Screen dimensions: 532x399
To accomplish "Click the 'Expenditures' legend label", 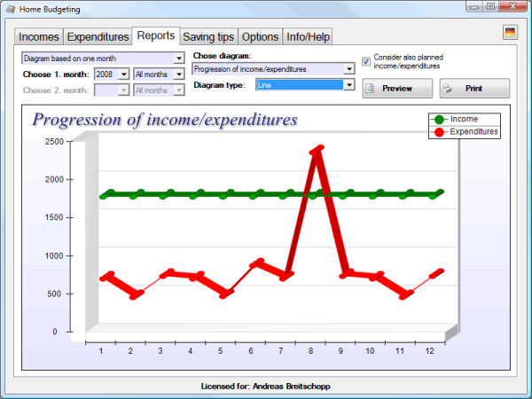I will tap(473, 131).
